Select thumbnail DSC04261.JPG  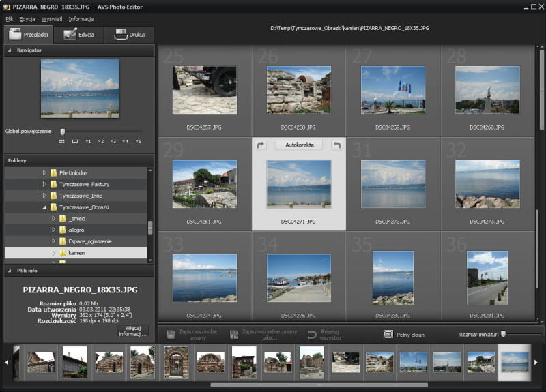204,184
